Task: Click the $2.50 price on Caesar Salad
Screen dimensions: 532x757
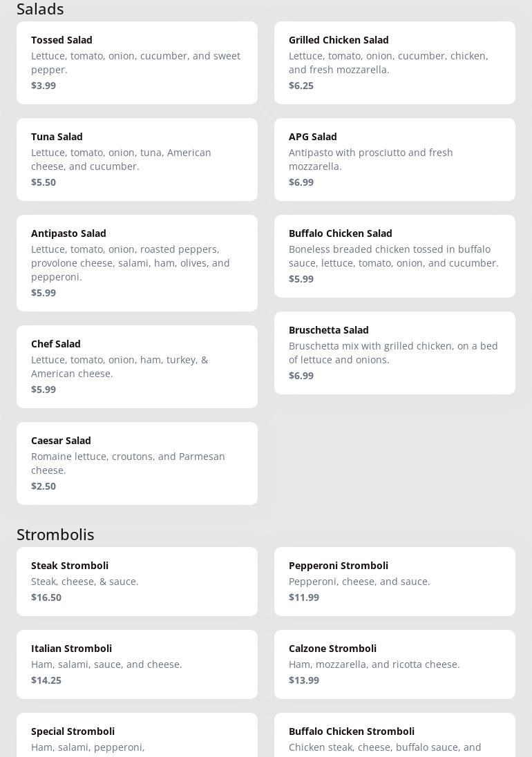Action: tap(44, 486)
